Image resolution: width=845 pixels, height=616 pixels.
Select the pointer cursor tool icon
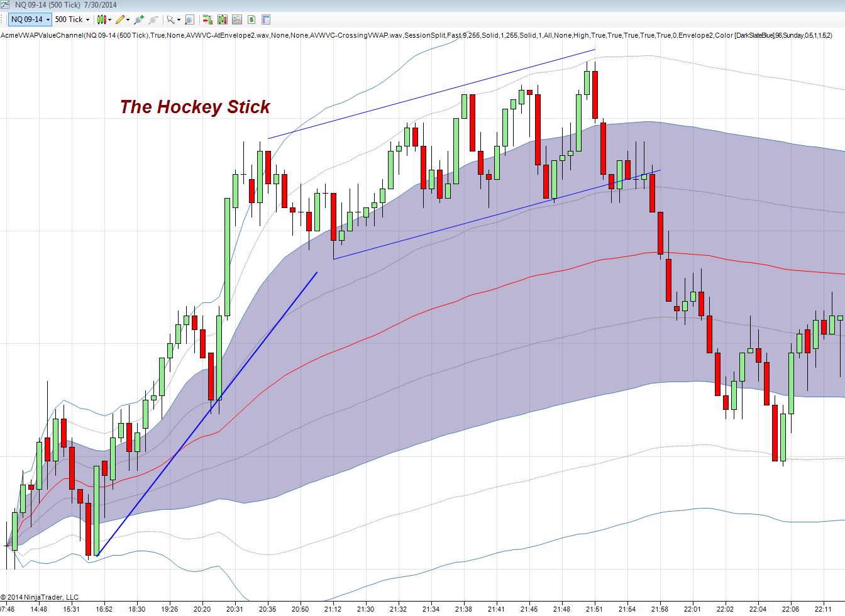click(170, 19)
